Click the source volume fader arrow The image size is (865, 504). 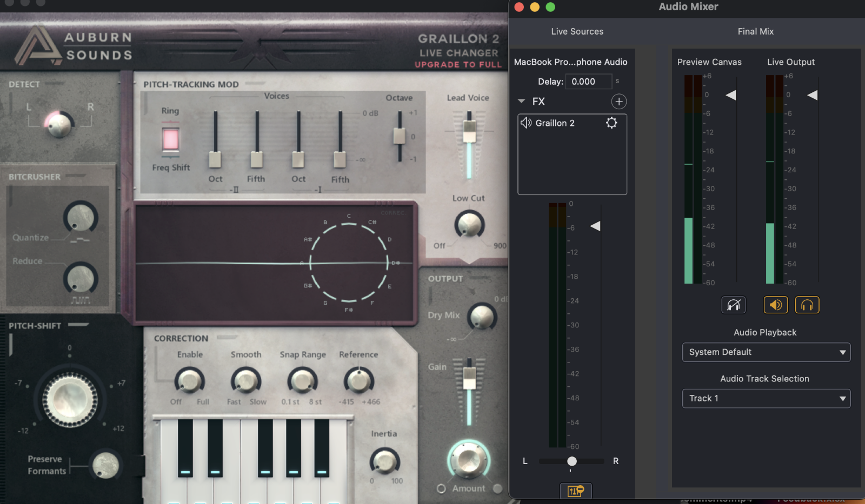click(595, 226)
